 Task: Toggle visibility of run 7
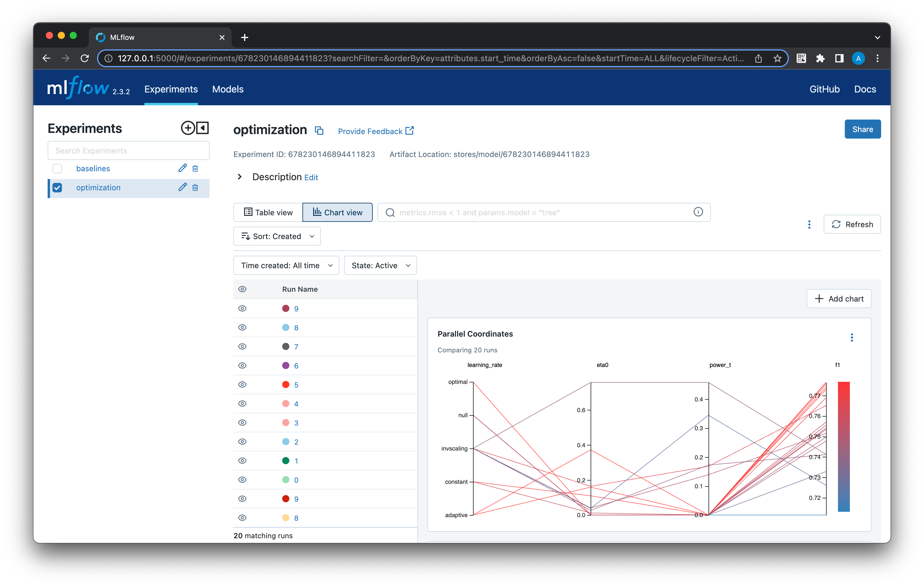point(242,347)
